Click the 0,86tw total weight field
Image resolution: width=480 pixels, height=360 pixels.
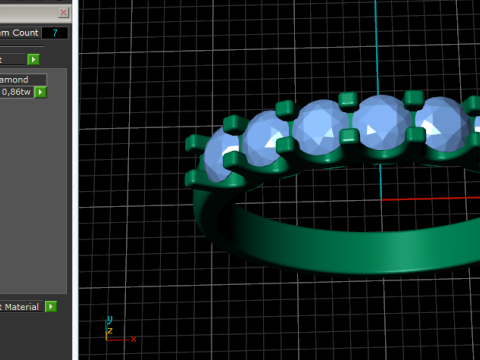(16, 92)
